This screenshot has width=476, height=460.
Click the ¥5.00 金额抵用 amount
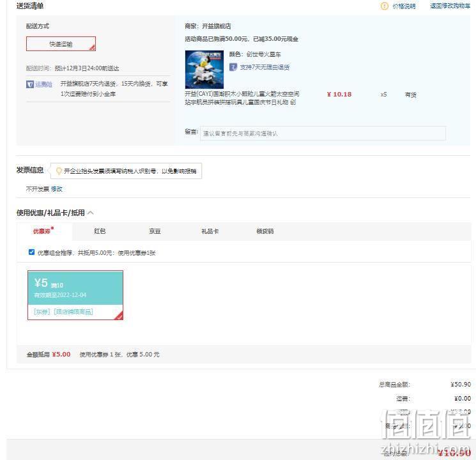pyautogui.click(x=61, y=355)
